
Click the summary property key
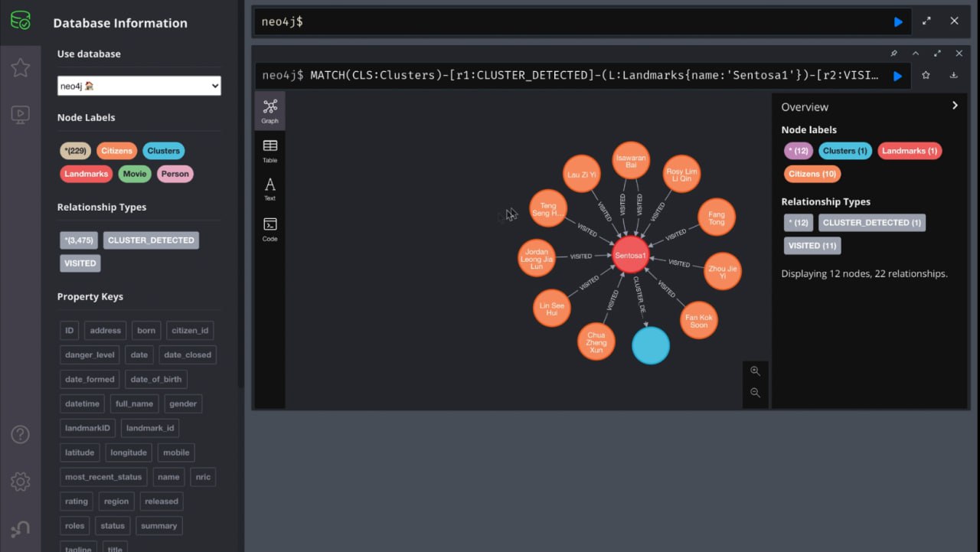tap(158, 526)
